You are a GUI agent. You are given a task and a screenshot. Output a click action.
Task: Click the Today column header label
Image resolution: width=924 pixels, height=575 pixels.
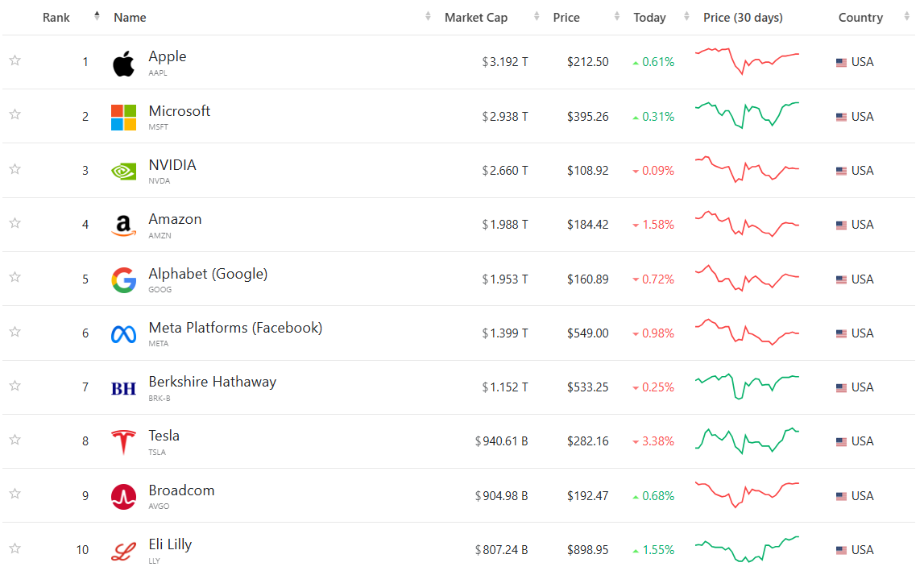(x=649, y=18)
